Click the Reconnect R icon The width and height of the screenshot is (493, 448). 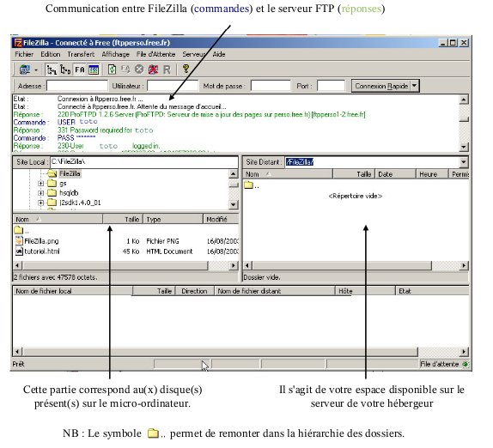(x=167, y=70)
